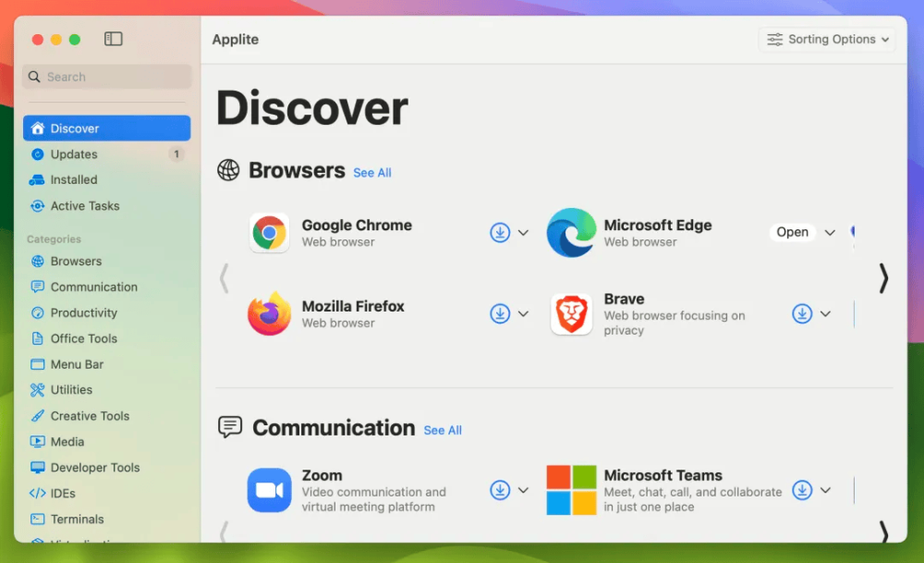Image resolution: width=924 pixels, height=563 pixels.
Task: Click the magnifier icon in search field
Action: (34, 77)
